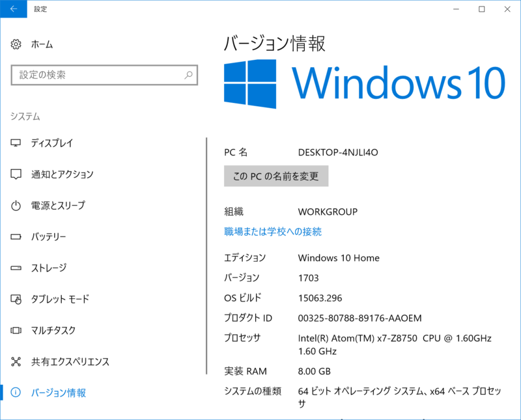The width and height of the screenshot is (521, 420).
Task: Click the 通知とアクション speech bubble icon
Action: pos(16,174)
